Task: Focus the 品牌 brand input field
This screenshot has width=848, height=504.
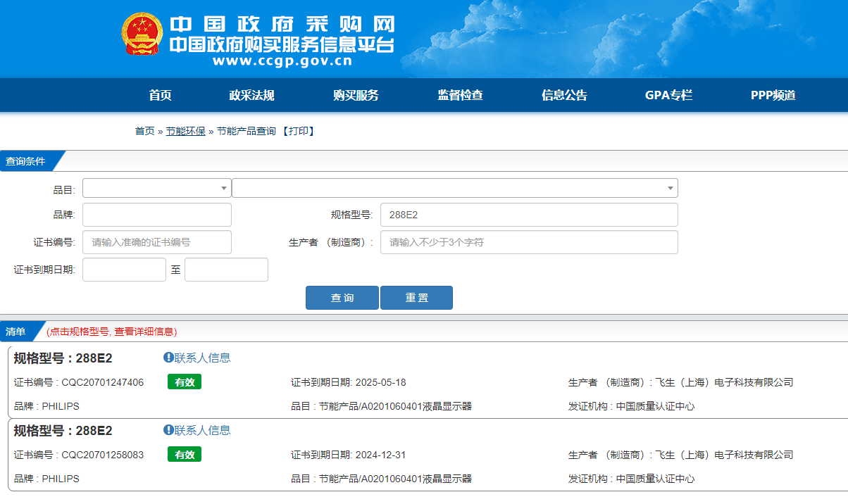Action: [156, 215]
